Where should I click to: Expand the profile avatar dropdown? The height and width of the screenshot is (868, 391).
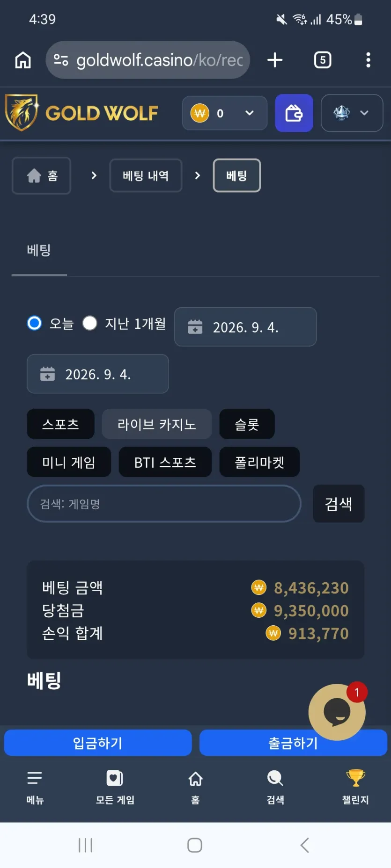352,113
